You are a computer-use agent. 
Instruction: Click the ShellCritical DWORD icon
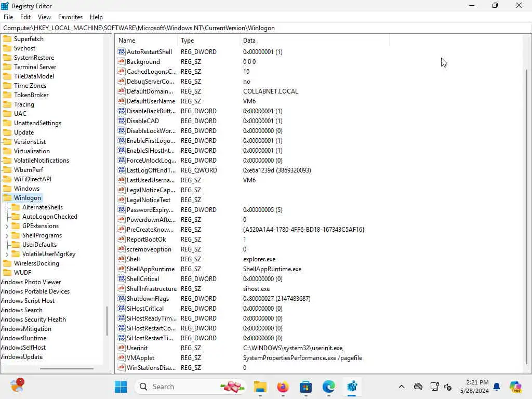pyautogui.click(x=122, y=278)
